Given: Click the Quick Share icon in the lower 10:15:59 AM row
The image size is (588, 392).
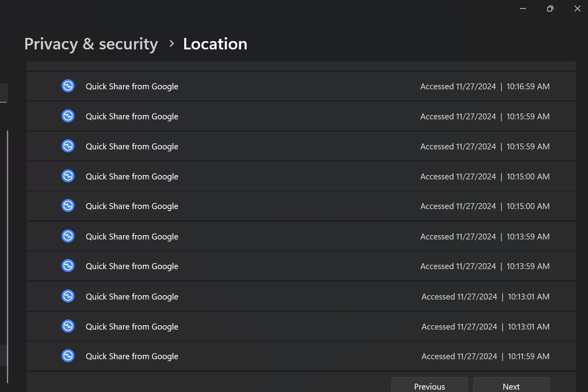Looking at the screenshot, I should 68,146.
